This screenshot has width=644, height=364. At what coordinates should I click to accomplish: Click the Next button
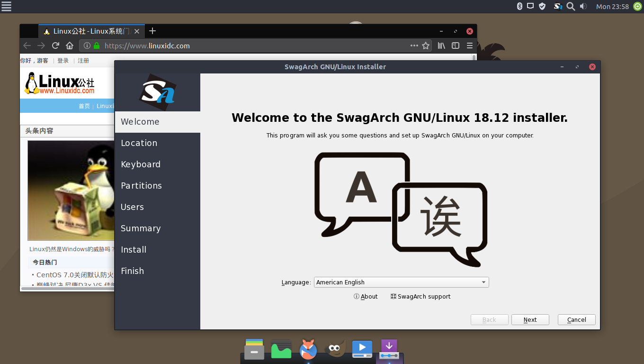[x=530, y=320]
